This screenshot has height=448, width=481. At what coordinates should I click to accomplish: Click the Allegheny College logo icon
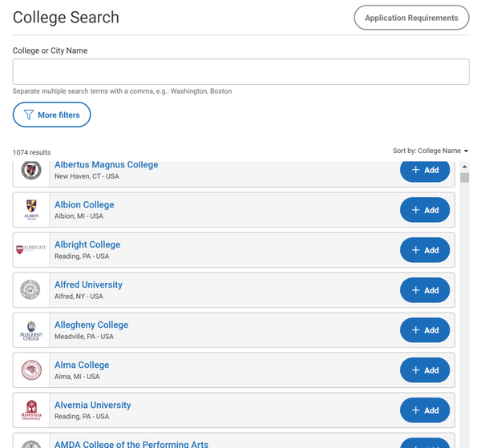[x=31, y=330]
